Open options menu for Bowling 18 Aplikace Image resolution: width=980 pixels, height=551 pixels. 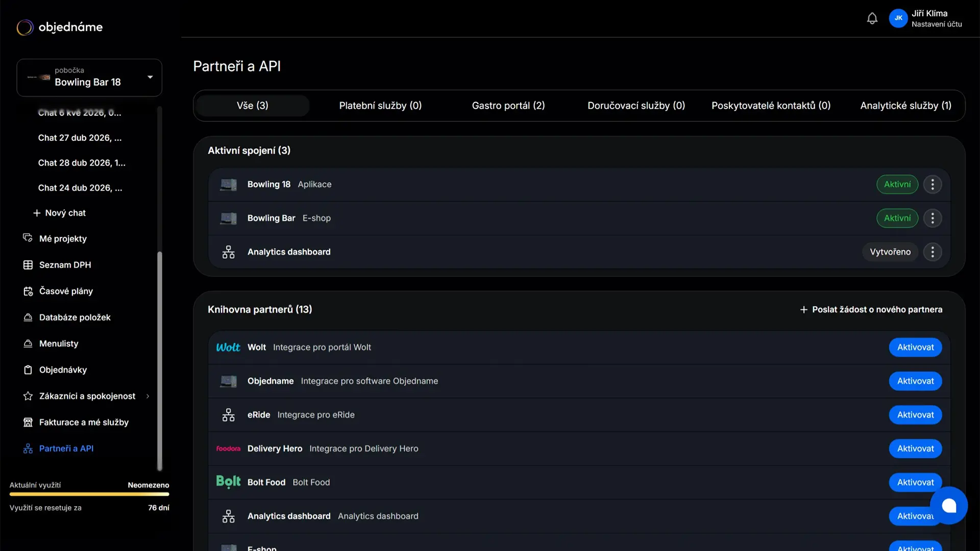932,184
